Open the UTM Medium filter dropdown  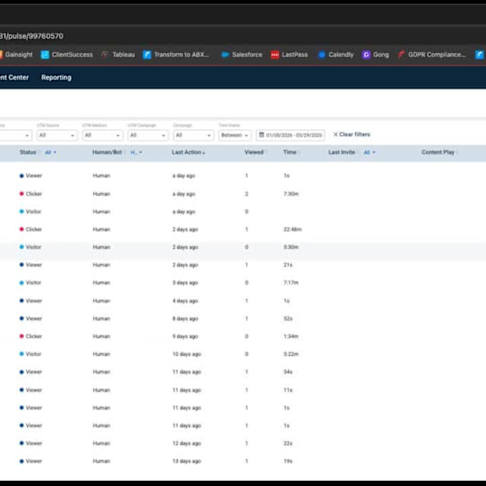102,135
